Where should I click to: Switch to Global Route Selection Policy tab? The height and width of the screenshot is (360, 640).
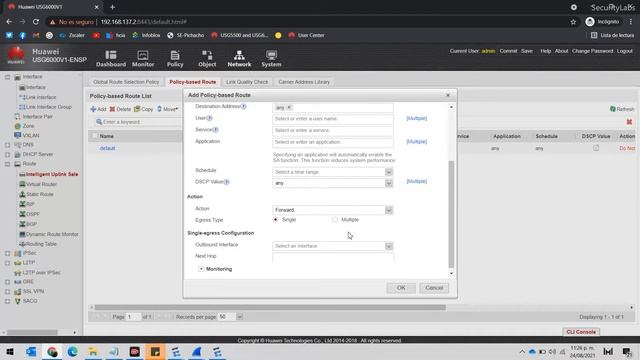pos(126,82)
